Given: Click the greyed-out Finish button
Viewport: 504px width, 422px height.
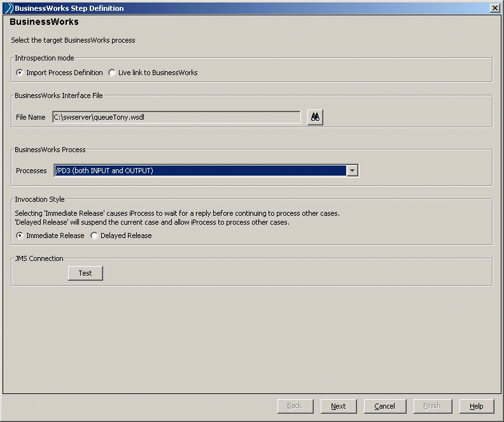Looking at the screenshot, I should tap(432, 406).
